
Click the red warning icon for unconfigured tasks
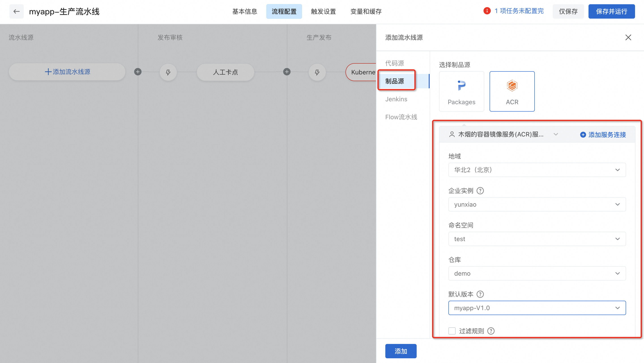pos(487,11)
